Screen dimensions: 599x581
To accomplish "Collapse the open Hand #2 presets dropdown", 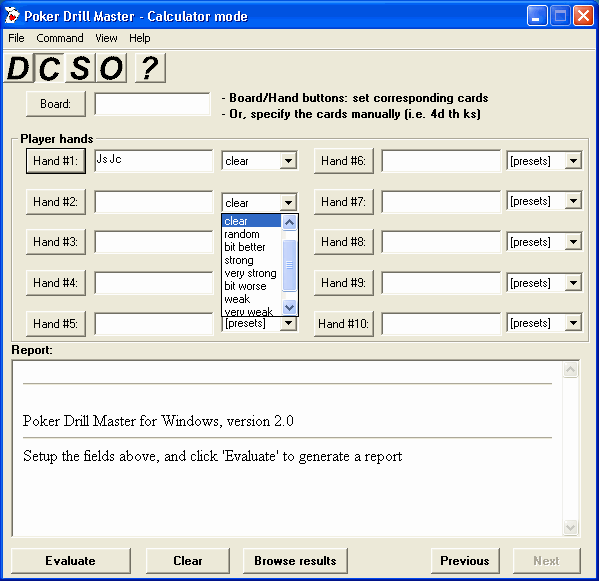I will pyautogui.click(x=288, y=202).
